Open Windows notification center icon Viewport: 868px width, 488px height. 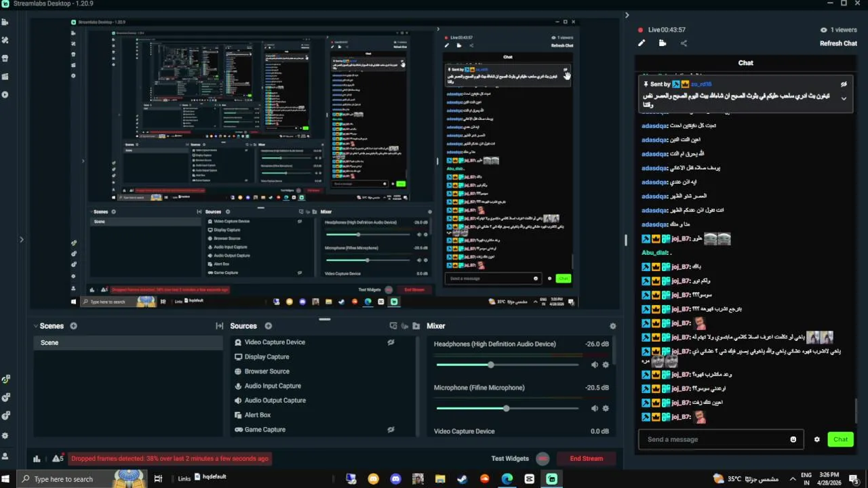(853, 479)
